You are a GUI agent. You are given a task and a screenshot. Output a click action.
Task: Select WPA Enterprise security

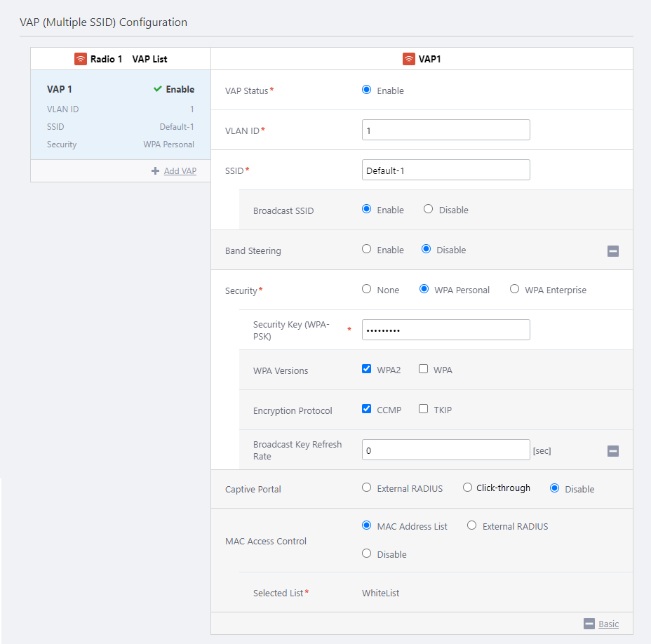(x=514, y=289)
